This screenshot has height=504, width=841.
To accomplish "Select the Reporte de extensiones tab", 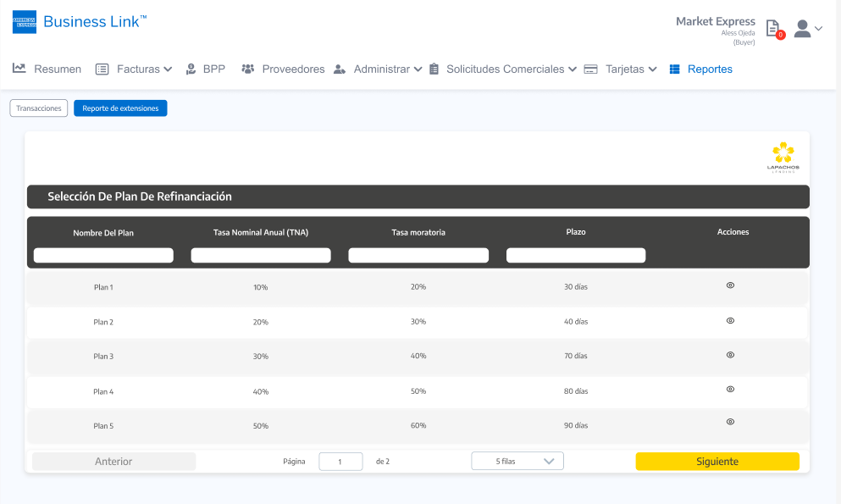I will click(x=120, y=108).
